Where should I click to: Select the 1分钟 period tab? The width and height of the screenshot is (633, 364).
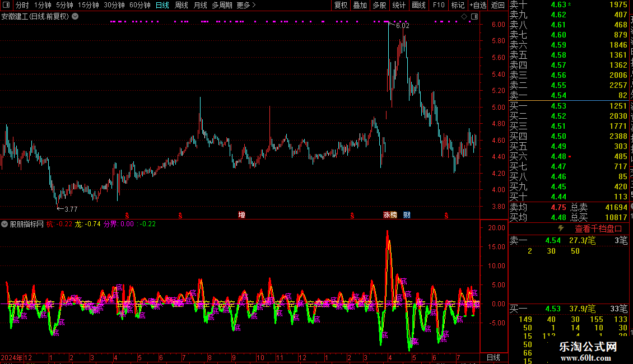[x=43, y=5]
